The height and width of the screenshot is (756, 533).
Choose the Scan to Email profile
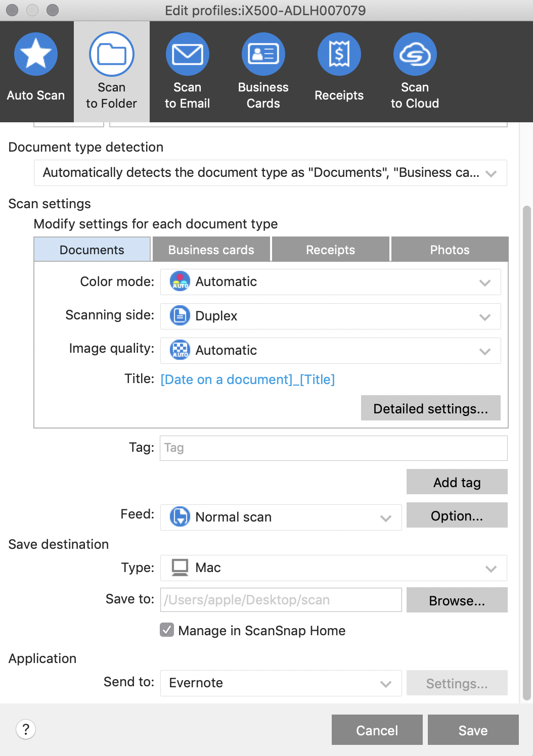(188, 72)
